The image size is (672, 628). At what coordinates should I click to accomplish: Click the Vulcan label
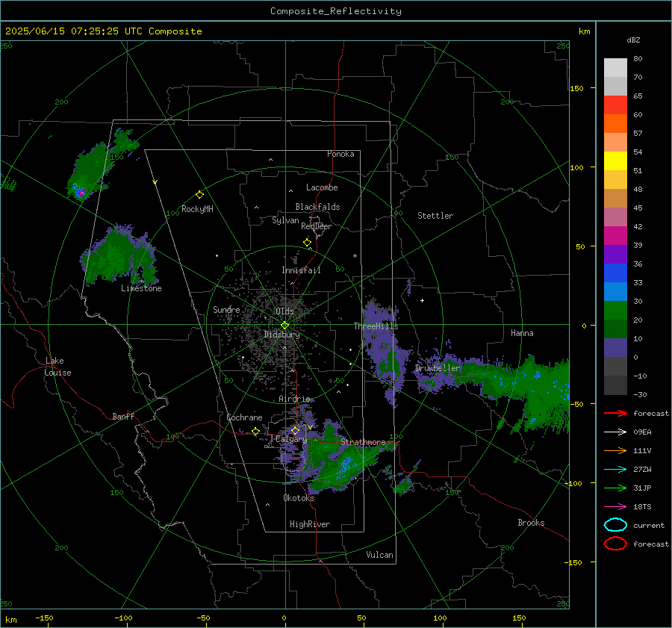tap(380, 555)
